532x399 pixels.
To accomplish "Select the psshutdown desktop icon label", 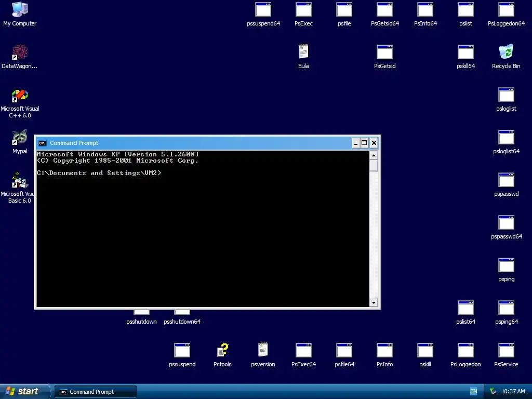I will [141, 322].
